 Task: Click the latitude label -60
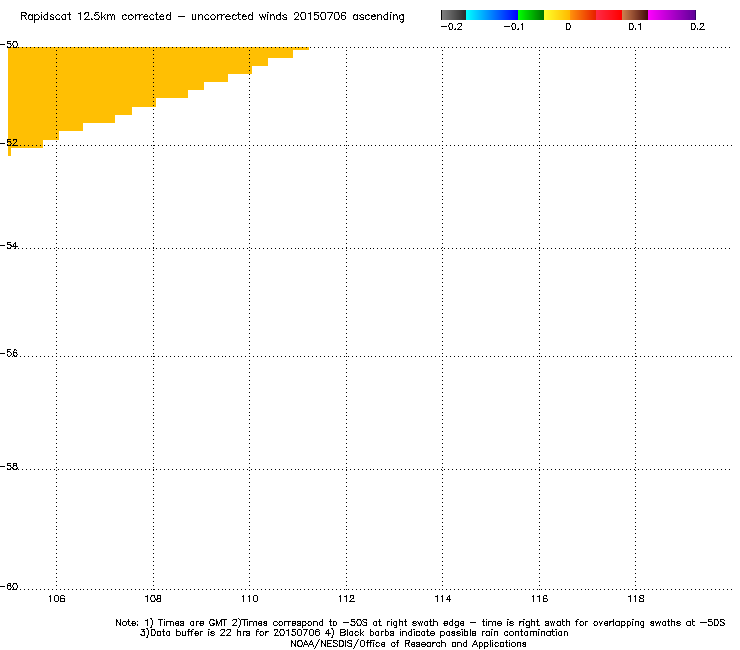[10, 586]
